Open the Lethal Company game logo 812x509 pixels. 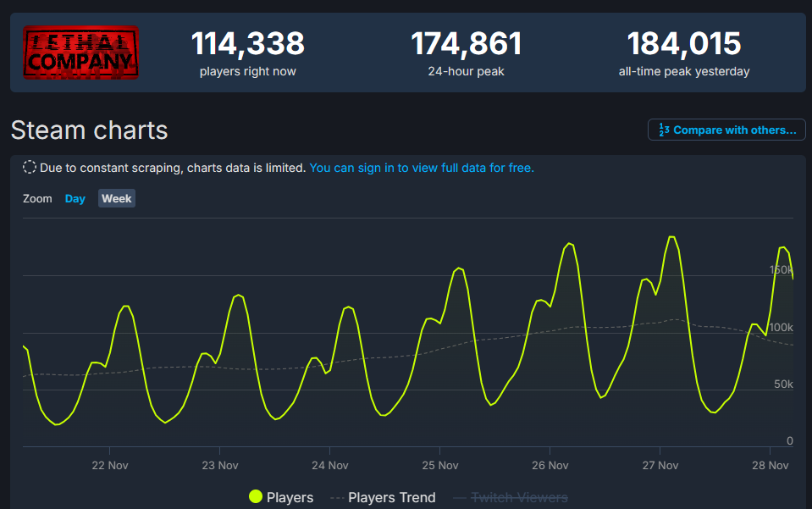coord(80,53)
